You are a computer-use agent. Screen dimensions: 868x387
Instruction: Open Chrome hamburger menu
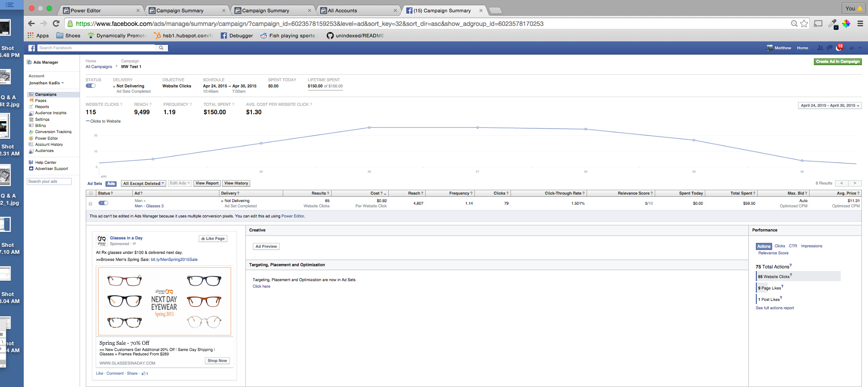click(860, 24)
